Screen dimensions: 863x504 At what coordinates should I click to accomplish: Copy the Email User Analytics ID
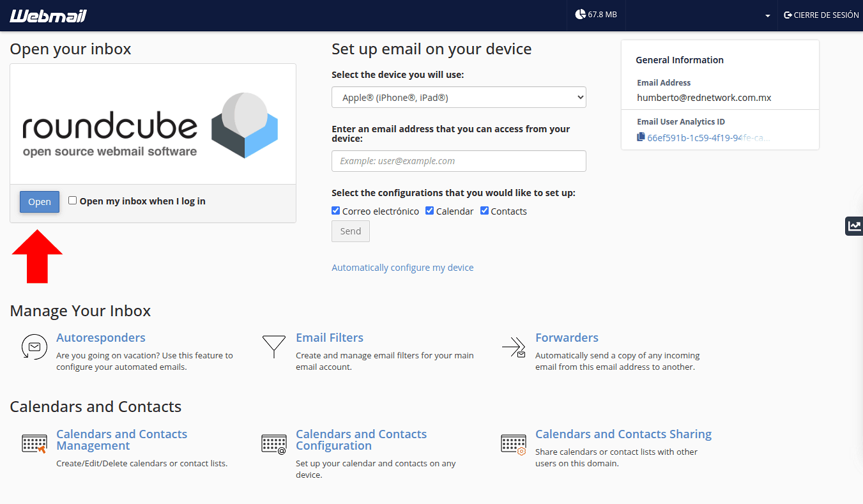pyautogui.click(x=641, y=137)
